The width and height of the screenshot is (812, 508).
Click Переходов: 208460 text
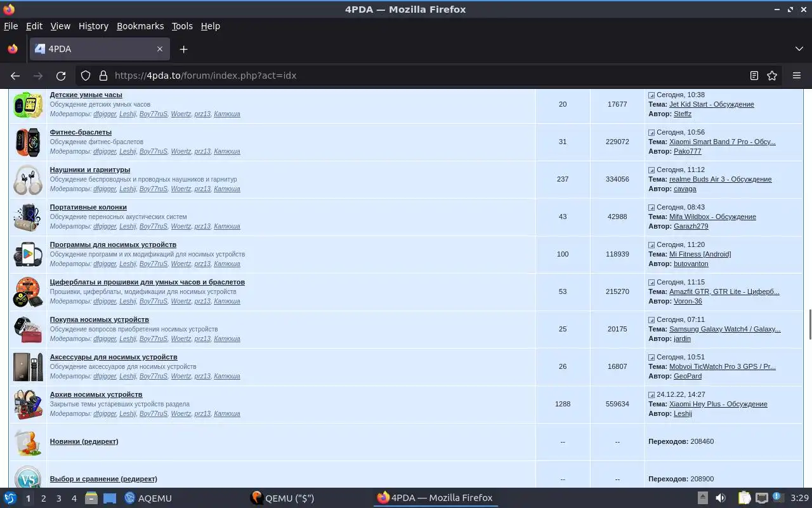tap(681, 441)
